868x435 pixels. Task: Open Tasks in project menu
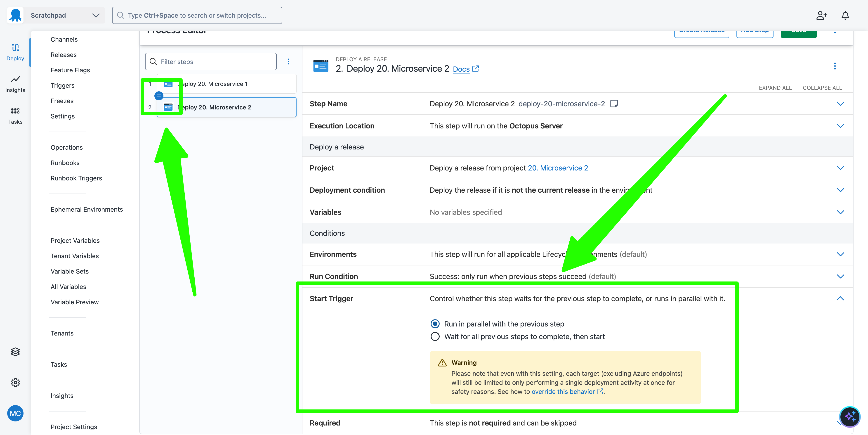click(x=59, y=365)
